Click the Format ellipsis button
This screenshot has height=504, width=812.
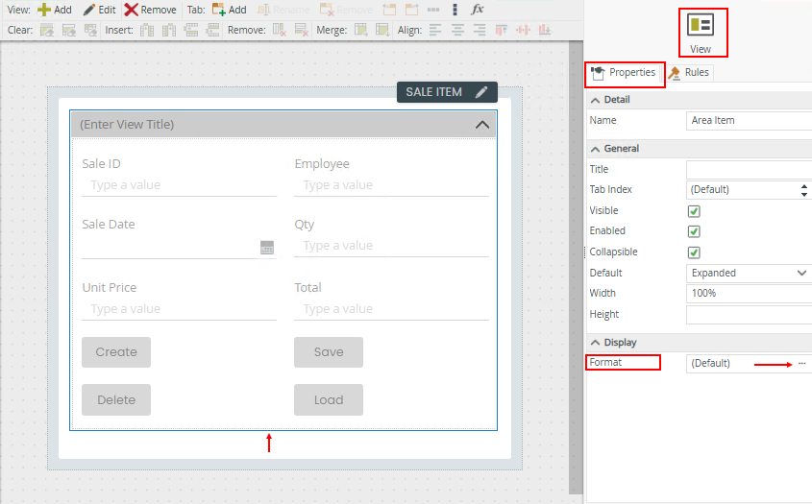point(801,363)
